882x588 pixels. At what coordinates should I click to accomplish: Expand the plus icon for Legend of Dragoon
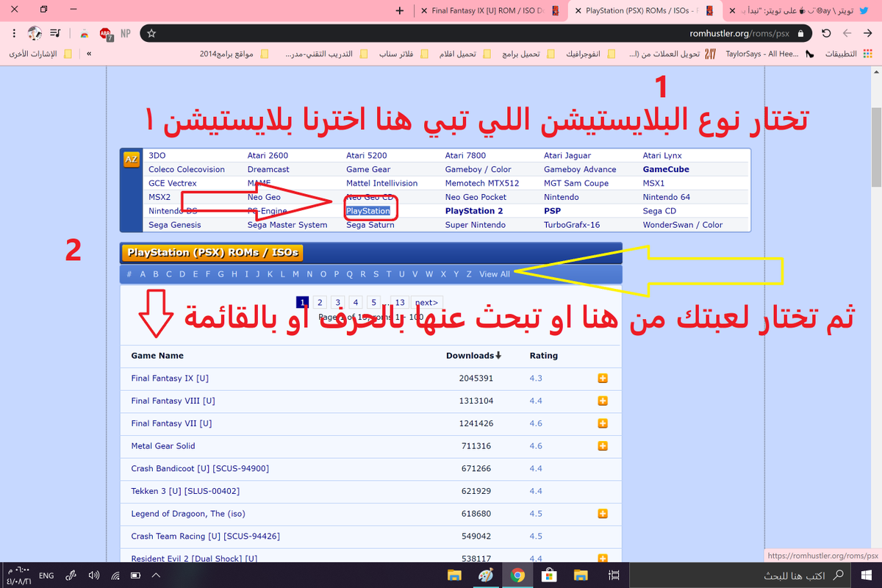pyautogui.click(x=603, y=514)
